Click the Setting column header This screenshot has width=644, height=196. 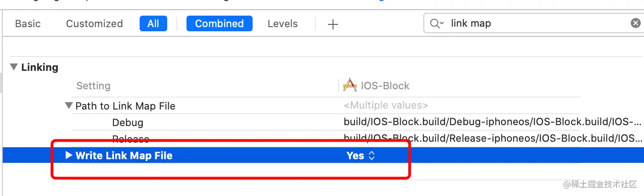click(93, 86)
